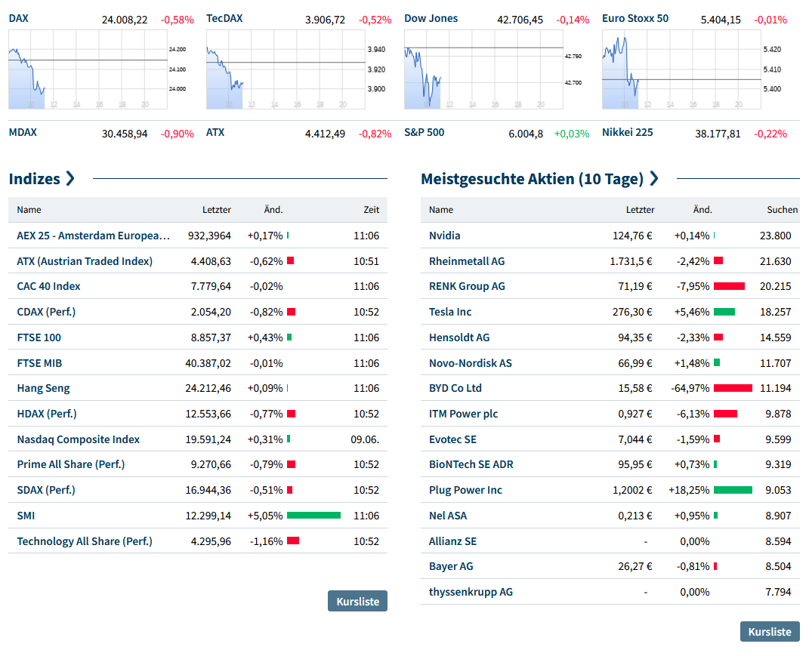Click the Zeit column header in Indizes
812x656 pixels.
[x=372, y=210]
